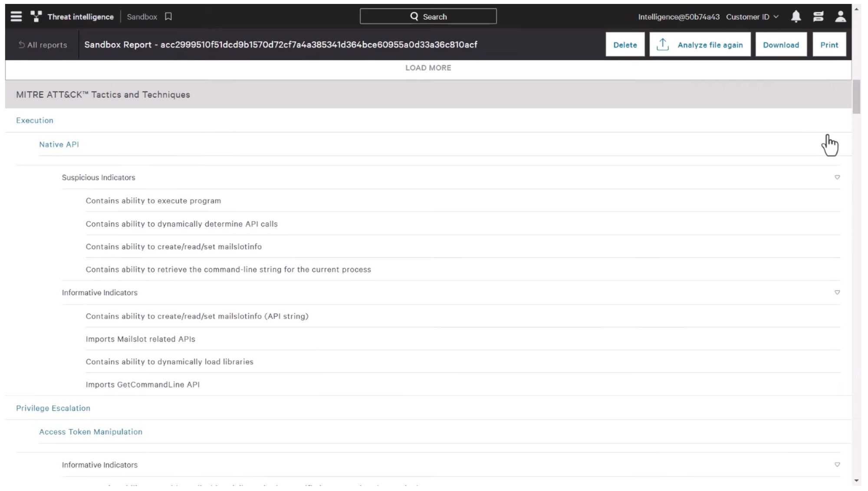
Task: Select Sandbox in the top navigation
Action: pos(142,16)
